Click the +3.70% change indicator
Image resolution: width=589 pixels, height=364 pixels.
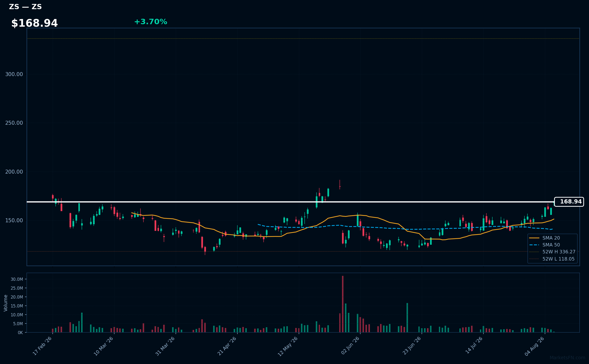point(151,22)
